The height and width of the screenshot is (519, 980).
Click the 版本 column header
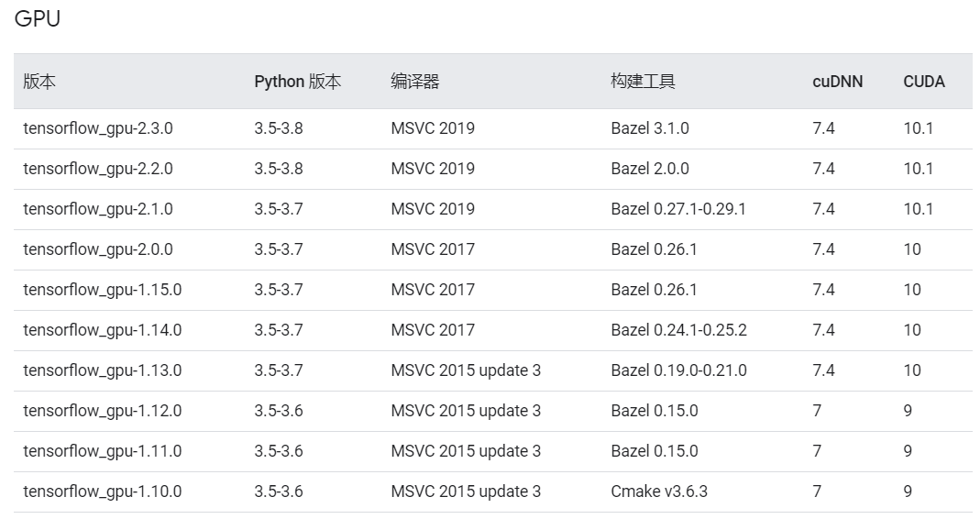(39, 82)
